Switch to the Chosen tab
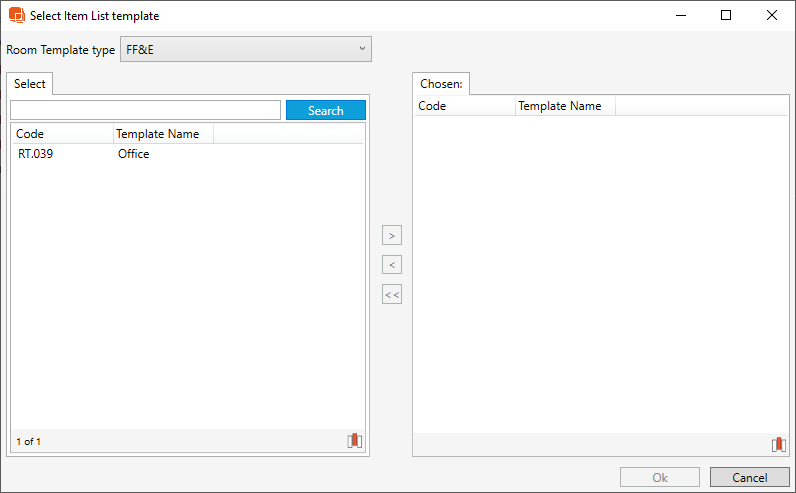The width and height of the screenshot is (796, 493). click(441, 85)
